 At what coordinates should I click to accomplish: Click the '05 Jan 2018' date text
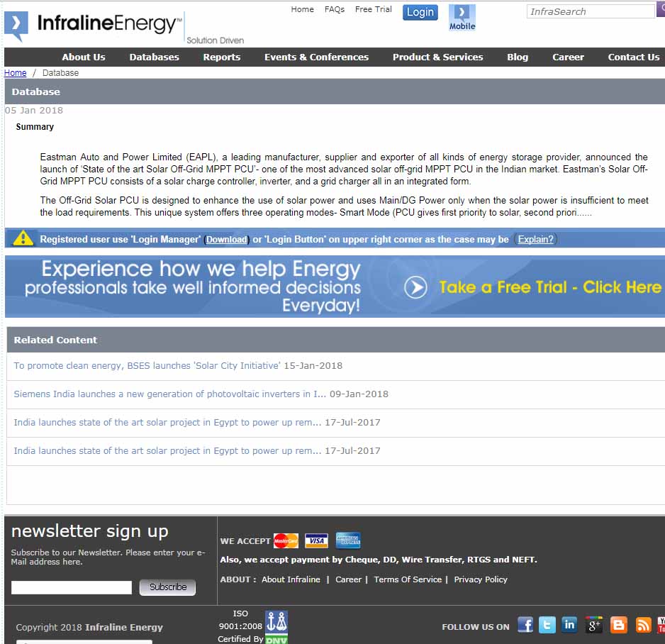[34, 111]
